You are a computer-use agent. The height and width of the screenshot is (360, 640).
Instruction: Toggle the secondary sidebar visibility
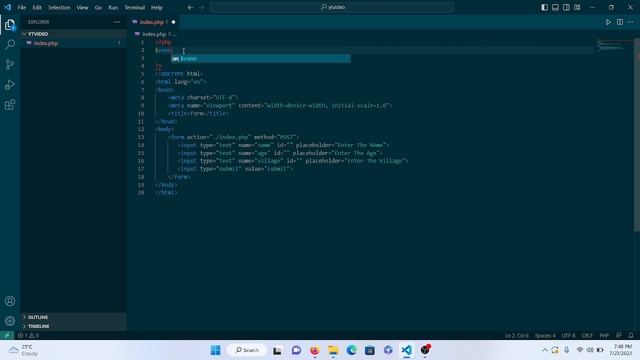point(566,7)
